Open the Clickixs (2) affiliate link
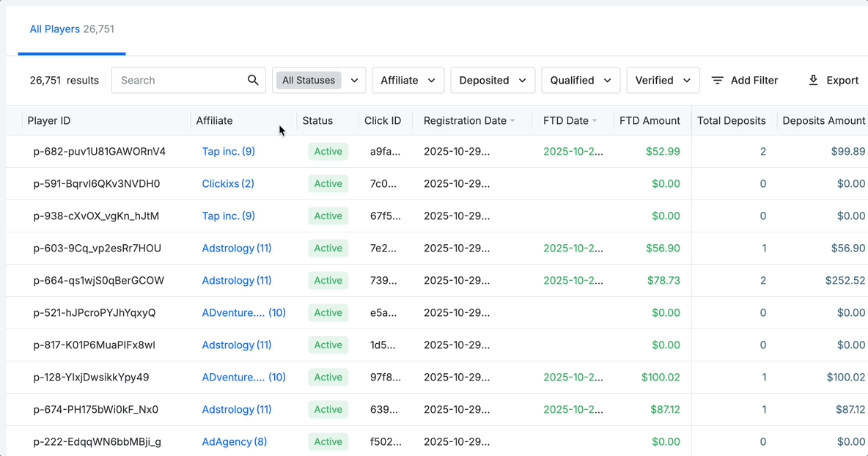Viewport: 868px width, 456px height. (227, 184)
